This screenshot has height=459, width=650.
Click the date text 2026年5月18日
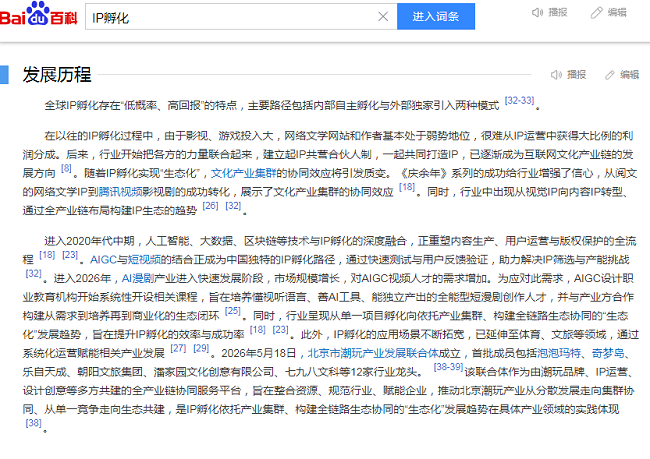(259, 353)
